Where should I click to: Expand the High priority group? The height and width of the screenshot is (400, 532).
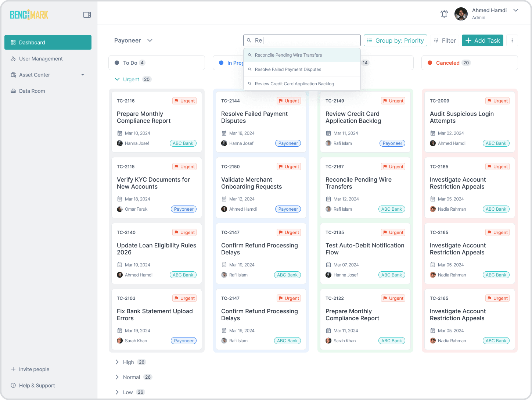pyautogui.click(x=117, y=362)
